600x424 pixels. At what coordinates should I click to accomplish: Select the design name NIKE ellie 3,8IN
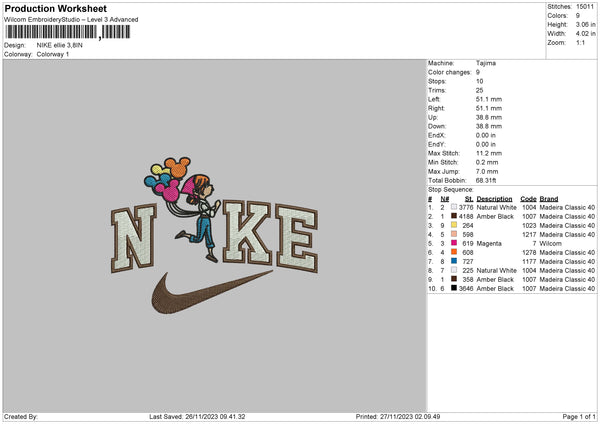59,45
